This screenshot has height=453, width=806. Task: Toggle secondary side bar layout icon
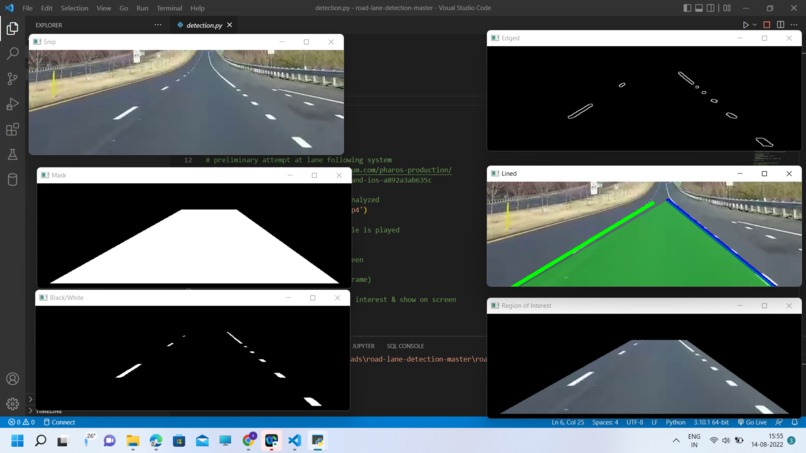coord(710,8)
